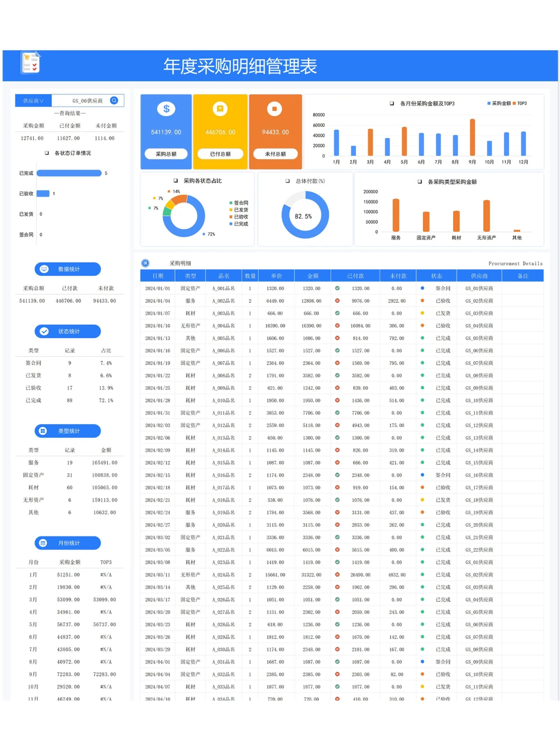Click blue status dot in GS_01供应商 first row
The width and height of the screenshot is (560, 748).
tap(422, 288)
